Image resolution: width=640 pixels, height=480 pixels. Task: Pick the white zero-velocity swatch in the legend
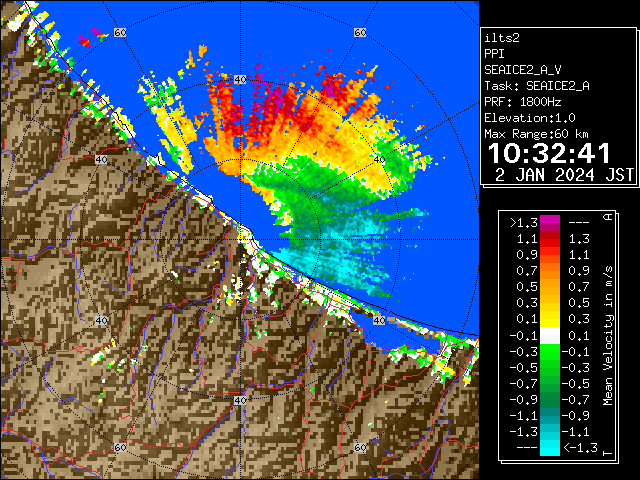550,336
